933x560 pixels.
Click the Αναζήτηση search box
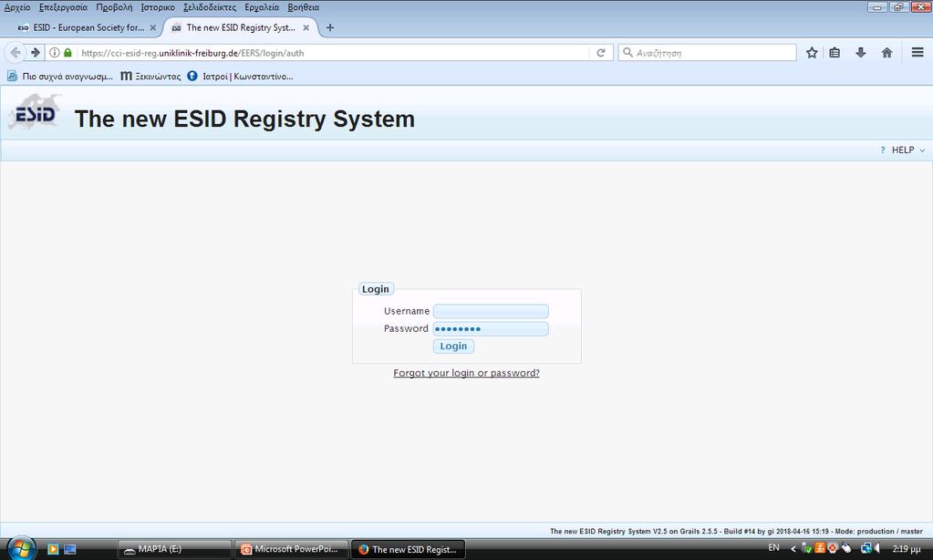pyautogui.click(x=707, y=53)
